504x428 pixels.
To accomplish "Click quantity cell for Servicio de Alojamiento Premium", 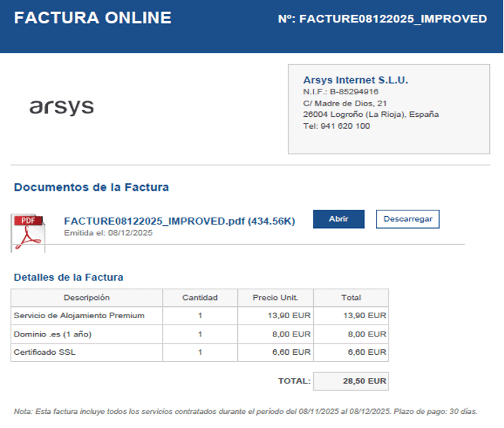I will [x=200, y=316].
